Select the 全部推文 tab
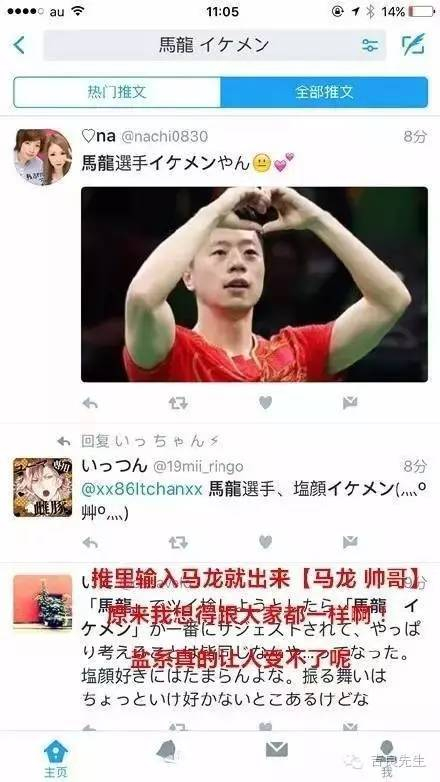The width and height of the screenshot is (440, 782). coord(324,92)
